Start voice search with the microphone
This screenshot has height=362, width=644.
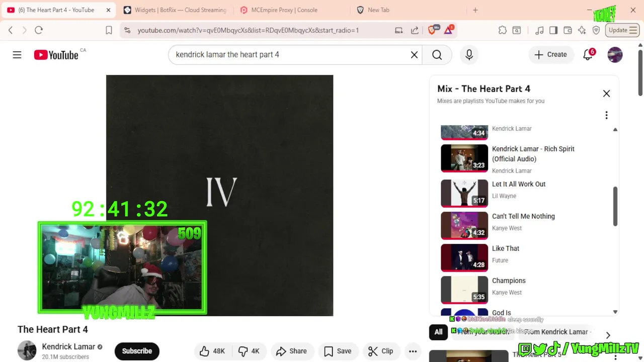469,55
